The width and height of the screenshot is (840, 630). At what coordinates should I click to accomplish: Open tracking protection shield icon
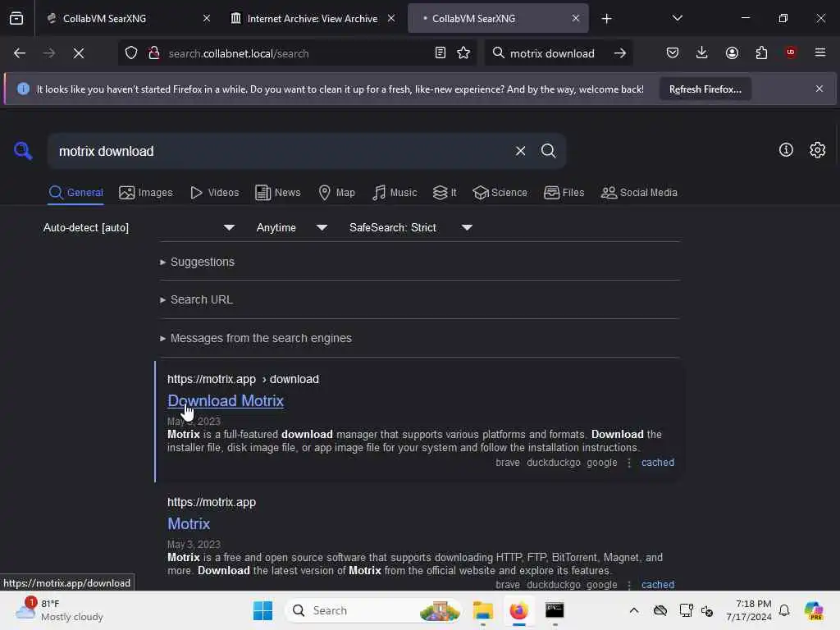coord(131,53)
